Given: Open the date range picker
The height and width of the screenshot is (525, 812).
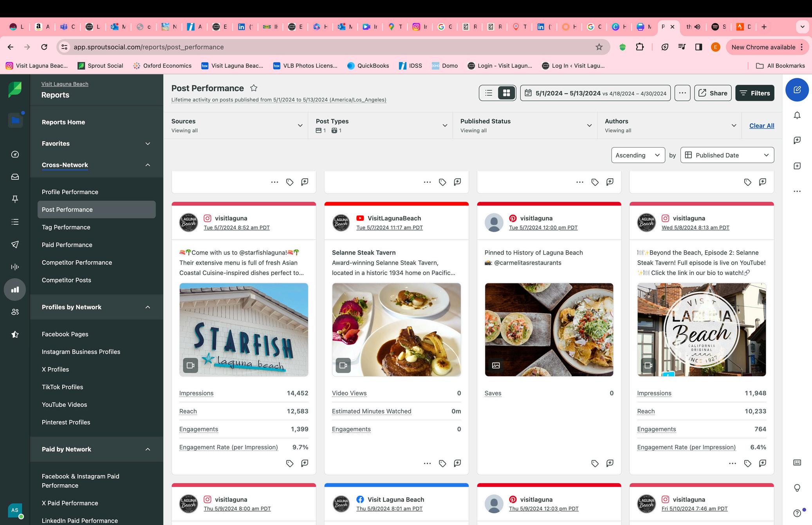Looking at the screenshot, I should [x=595, y=93].
